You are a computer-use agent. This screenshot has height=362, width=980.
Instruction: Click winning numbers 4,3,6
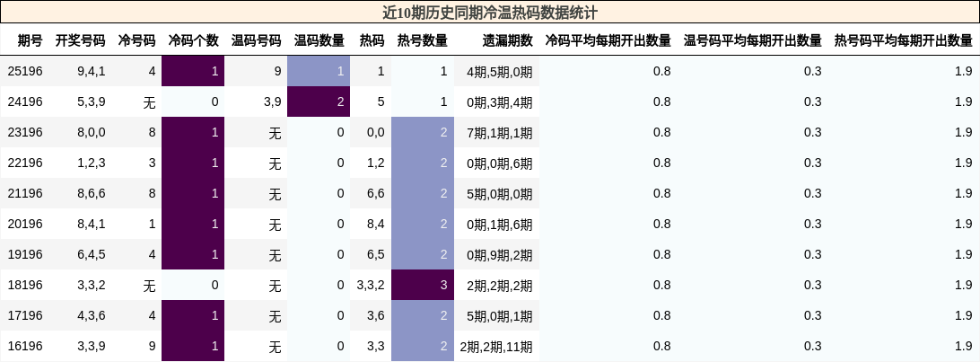click(92, 315)
